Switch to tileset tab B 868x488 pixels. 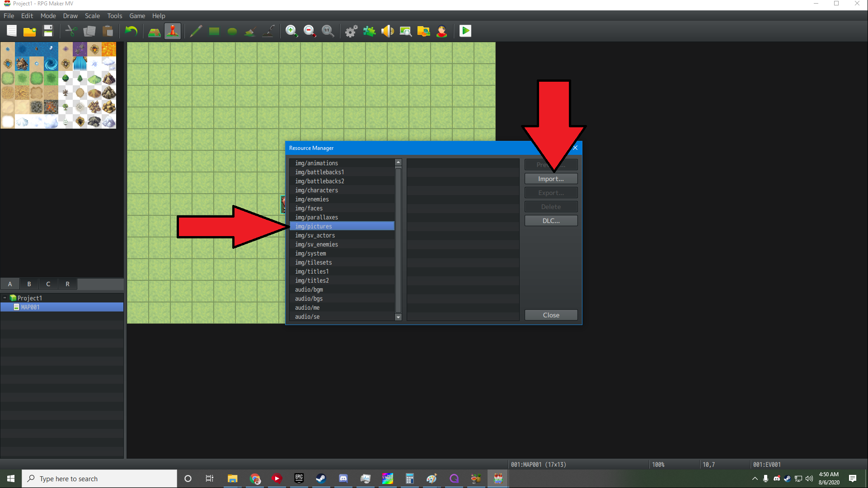coord(29,284)
